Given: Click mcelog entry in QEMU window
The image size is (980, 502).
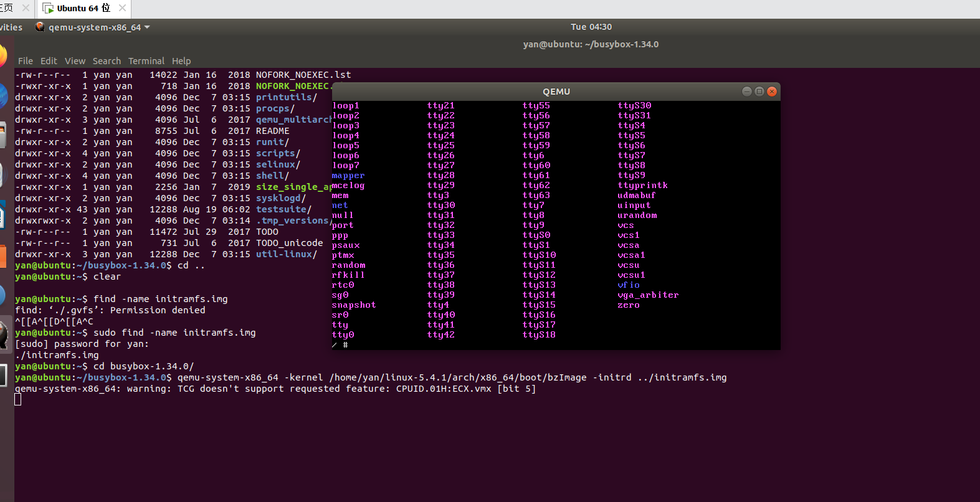Looking at the screenshot, I should [x=348, y=185].
